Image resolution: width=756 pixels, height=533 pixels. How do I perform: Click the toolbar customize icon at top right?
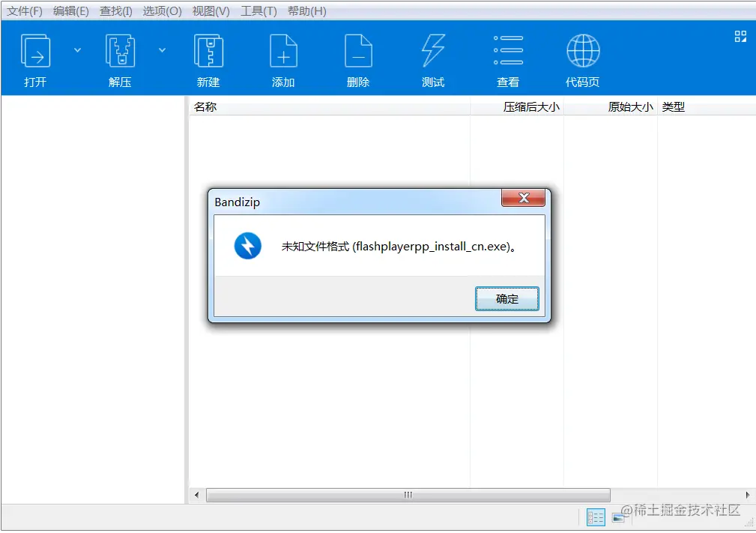pyautogui.click(x=740, y=36)
